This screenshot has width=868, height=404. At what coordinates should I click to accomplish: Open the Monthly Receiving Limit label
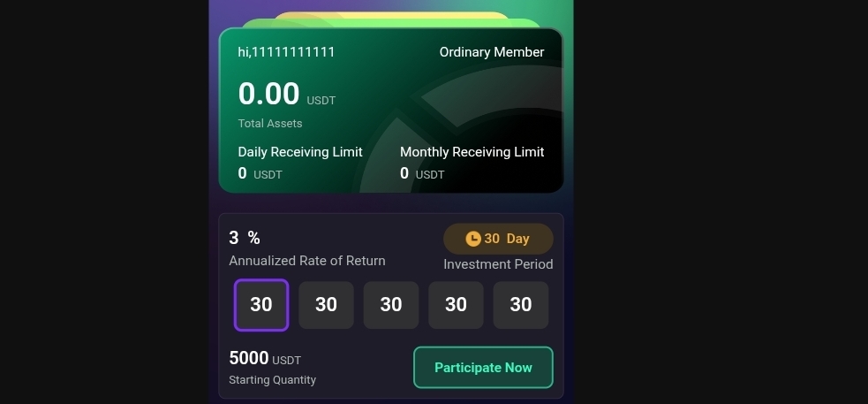472,152
